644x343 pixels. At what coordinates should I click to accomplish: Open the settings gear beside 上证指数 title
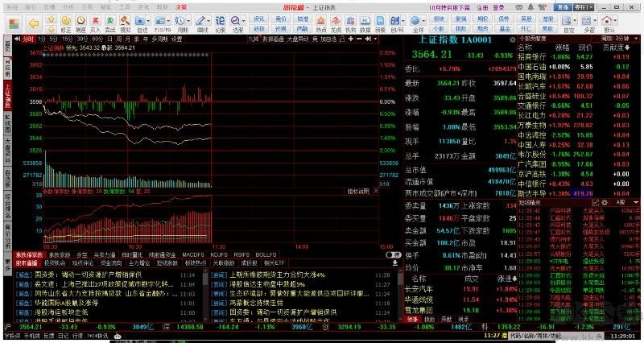coord(510,37)
